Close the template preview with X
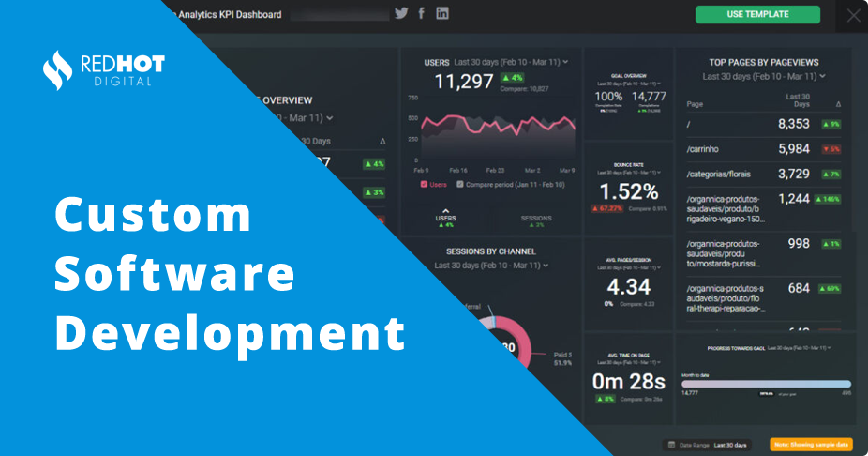Viewport: 868px width, 456px height. 852,15
